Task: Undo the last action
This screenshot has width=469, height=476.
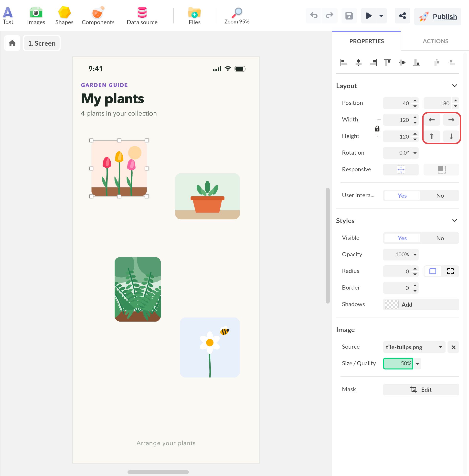Action: [x=314, y=16]
